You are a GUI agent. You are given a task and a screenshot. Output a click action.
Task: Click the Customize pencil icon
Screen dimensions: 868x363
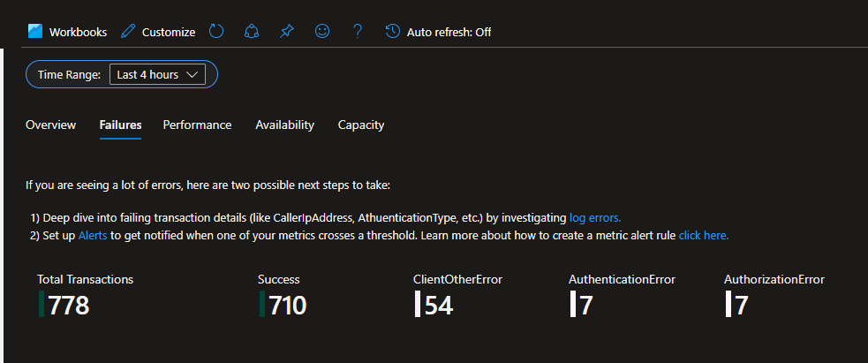click(128, 32)
